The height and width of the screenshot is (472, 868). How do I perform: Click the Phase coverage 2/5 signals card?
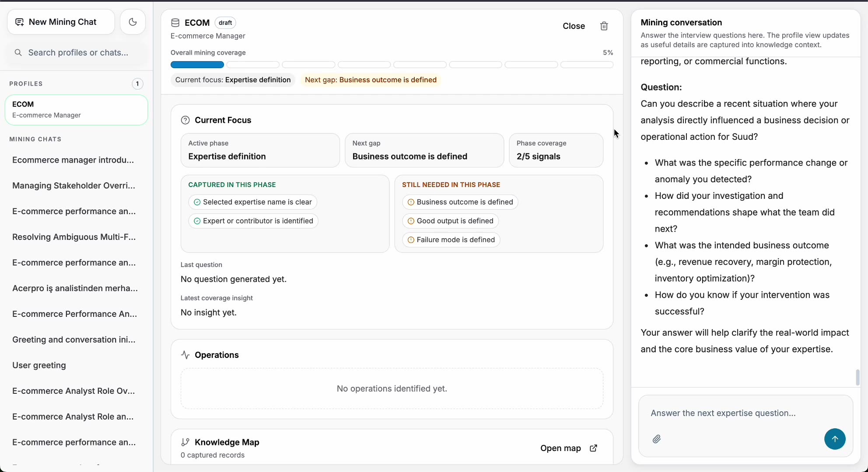pos(556,150)
